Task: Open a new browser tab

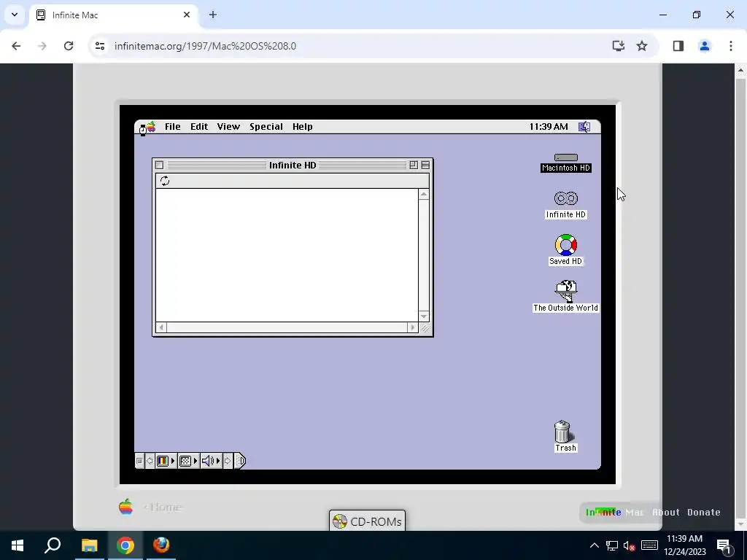Action: coord(212,15)
